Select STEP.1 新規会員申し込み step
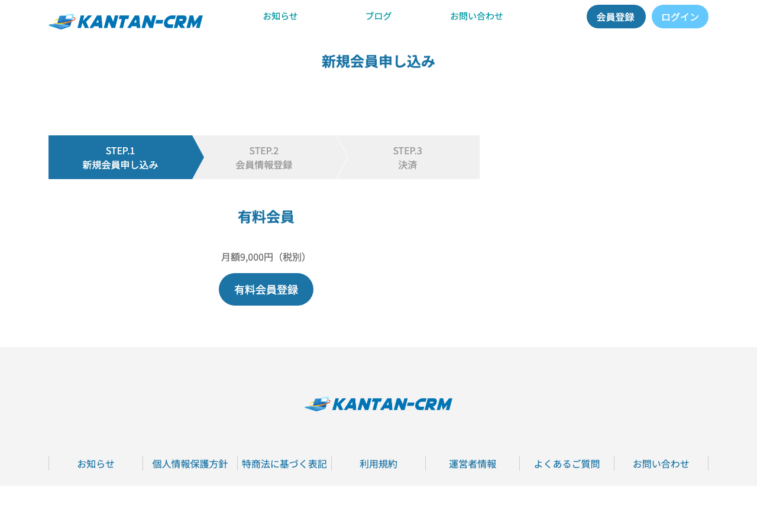This screenshot has height=532, width=757. point(120,157)
